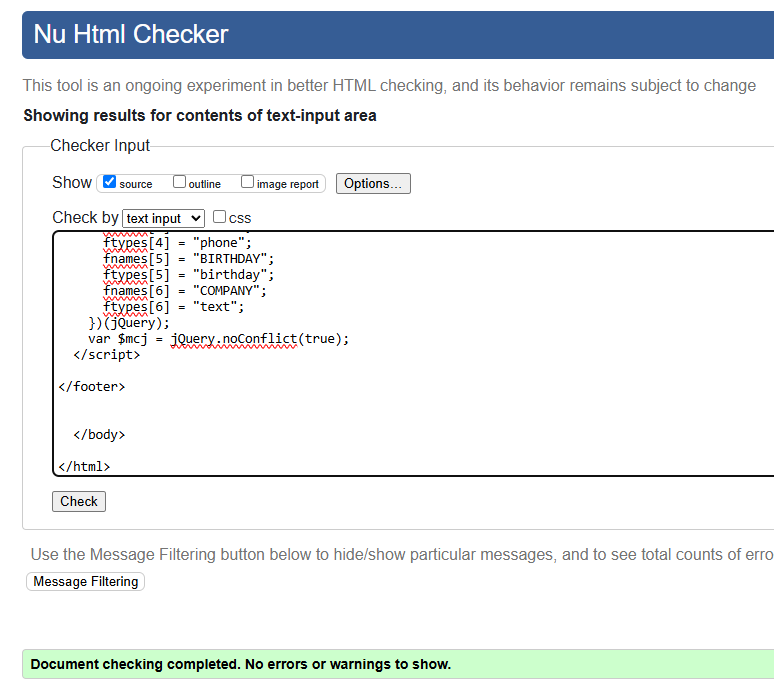Click the Nu Html Checker heading

[x=131, y=35]
